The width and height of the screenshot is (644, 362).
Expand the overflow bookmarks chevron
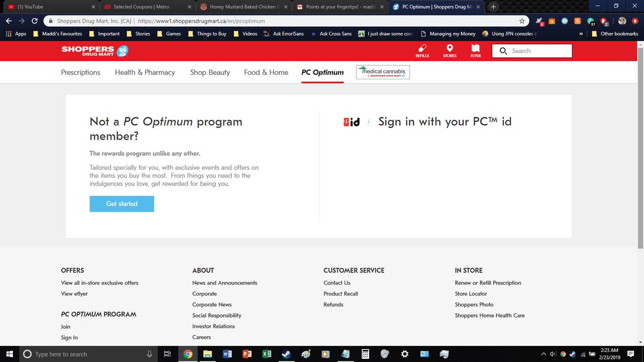pyautogui.click(x=581, y=33)
